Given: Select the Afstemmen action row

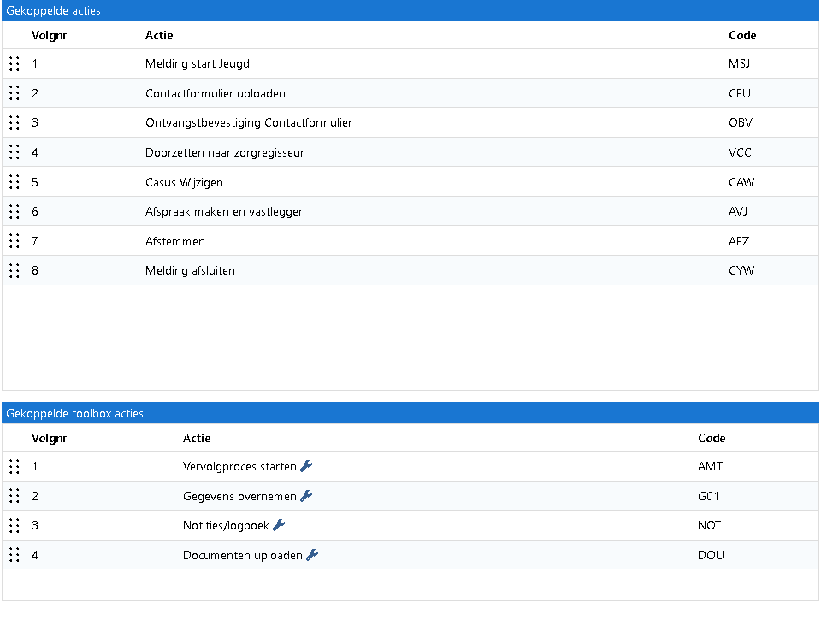Looking at the screenshot, I should [175, 242].
